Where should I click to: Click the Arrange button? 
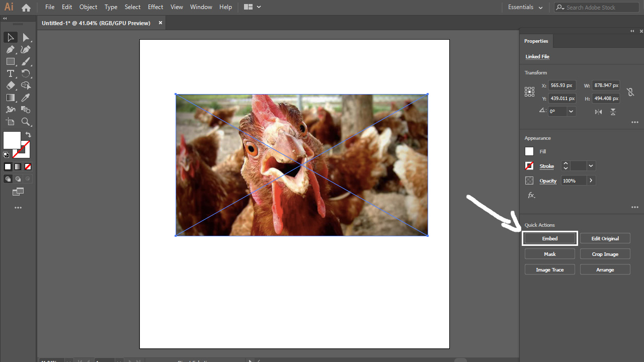(605, 269)
